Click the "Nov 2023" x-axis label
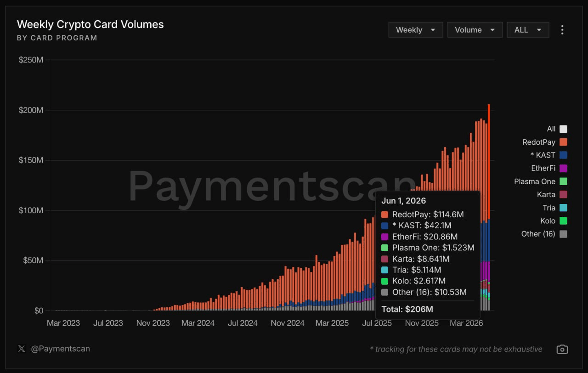Screen dimensions: 588x373 153,323
